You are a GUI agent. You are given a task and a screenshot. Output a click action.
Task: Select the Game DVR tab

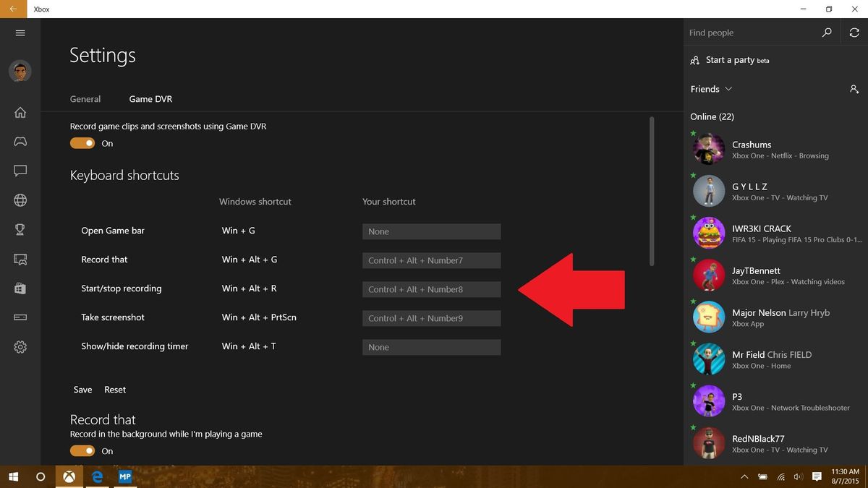coord(150,99)
